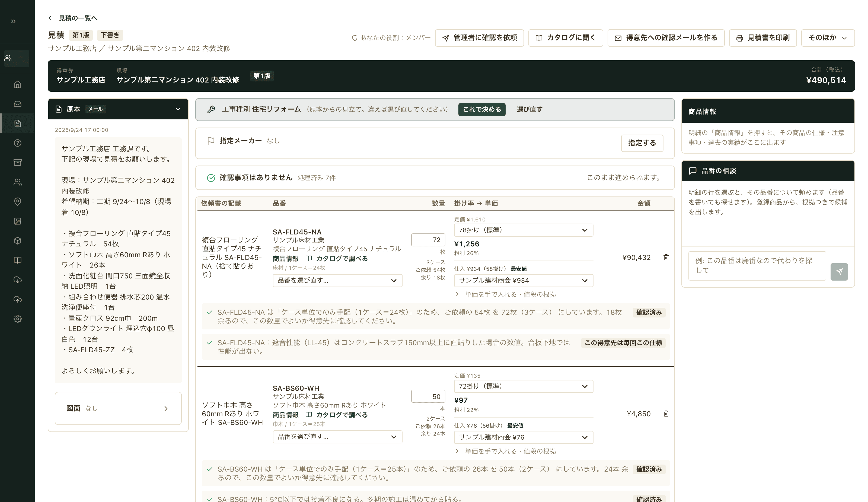Click 指定する for 指定メーカー
Screen dimensions: 868x502
(642, 143)
